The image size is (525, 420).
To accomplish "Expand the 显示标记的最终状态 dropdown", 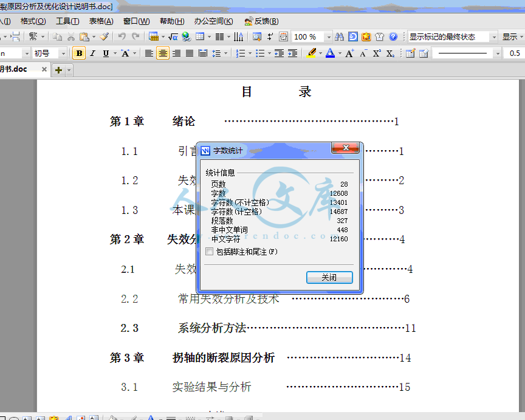I will pos(494,37).
